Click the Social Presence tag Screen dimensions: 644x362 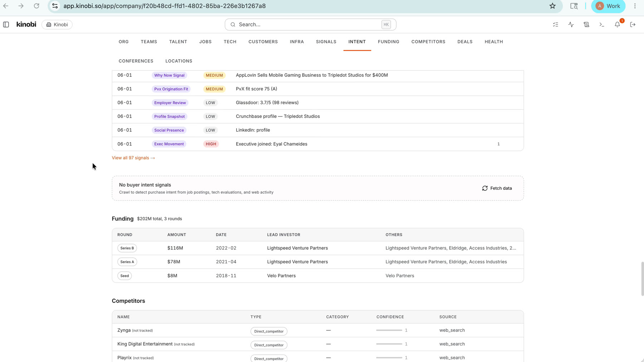point(169,130)
